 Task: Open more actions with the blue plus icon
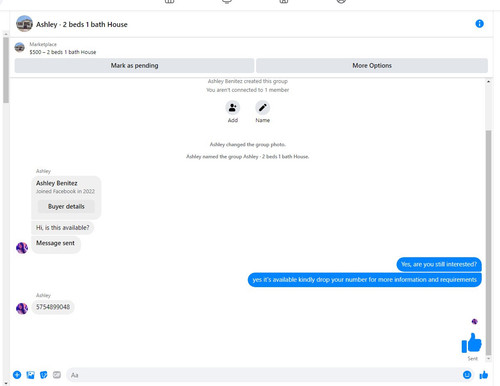(17, 375)
